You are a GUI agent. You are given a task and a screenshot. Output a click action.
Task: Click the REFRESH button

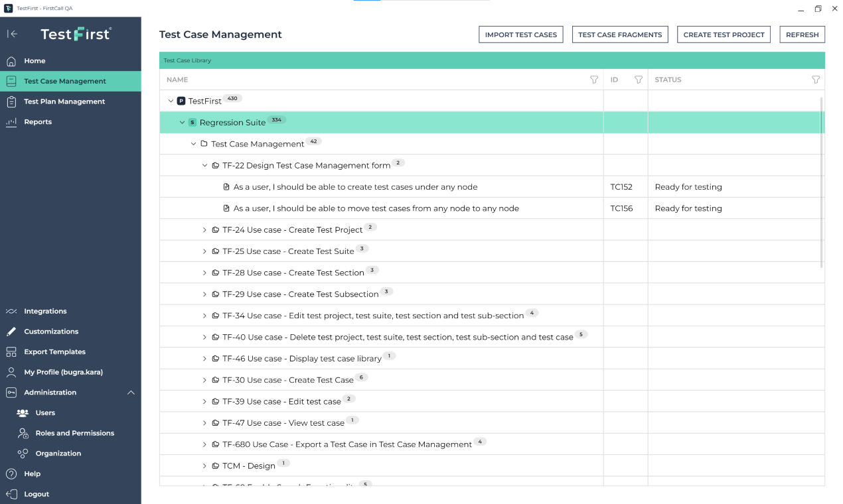click(x=803, y=34)
